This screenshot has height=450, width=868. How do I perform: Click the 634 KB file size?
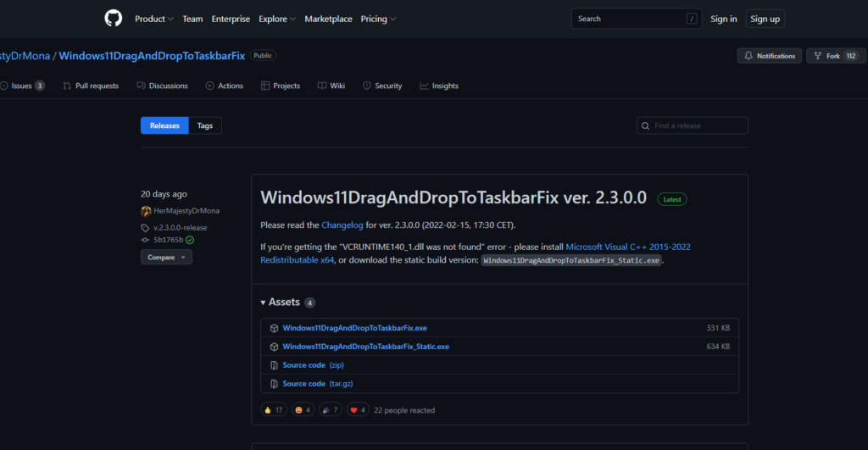point(718,347)
